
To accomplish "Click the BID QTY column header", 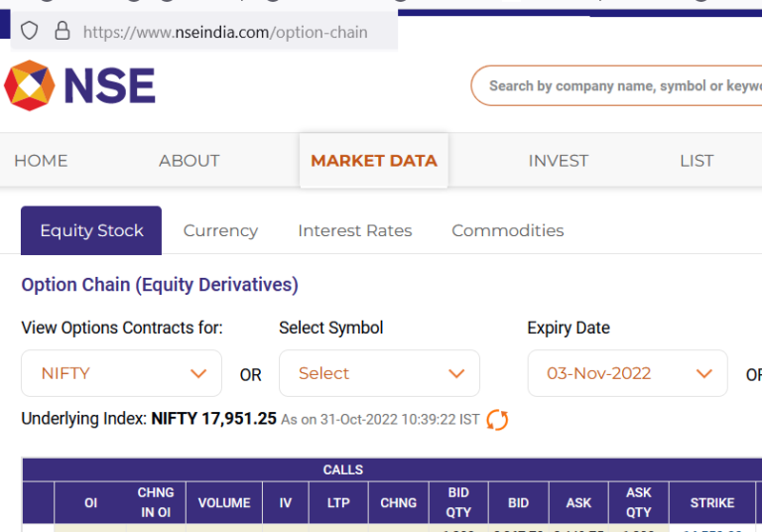I will (458, 502).
